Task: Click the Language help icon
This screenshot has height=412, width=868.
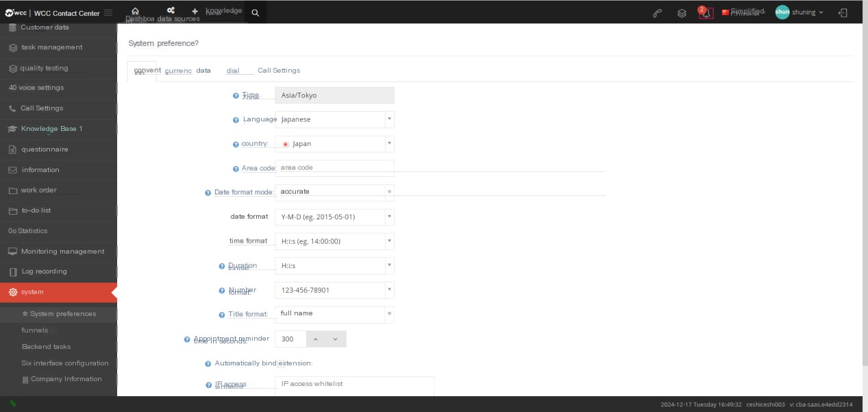Action: pos(236,120)
